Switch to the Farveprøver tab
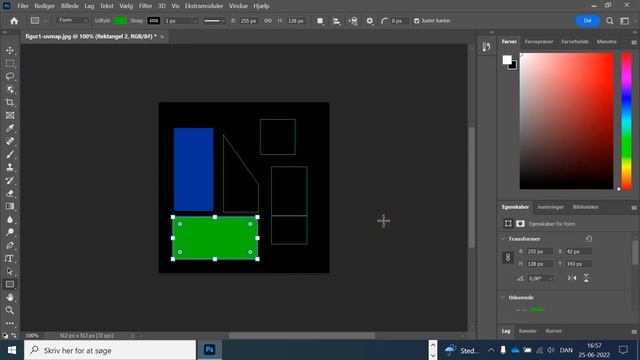 pos(539,42)
